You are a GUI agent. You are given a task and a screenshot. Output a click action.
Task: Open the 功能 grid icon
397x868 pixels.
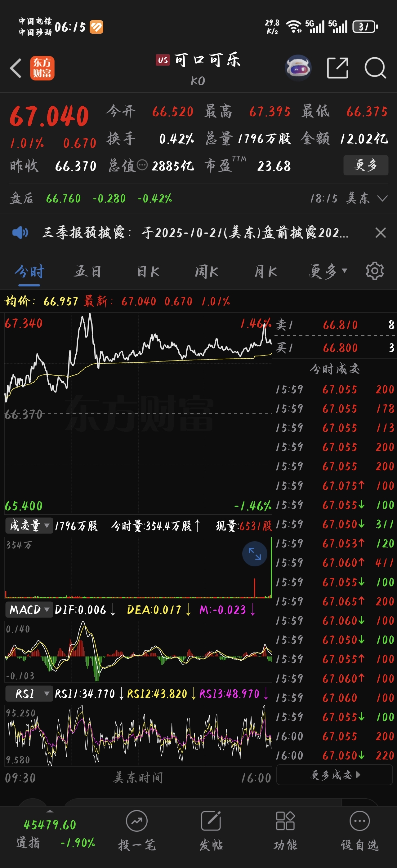click(x=285, y=821)
